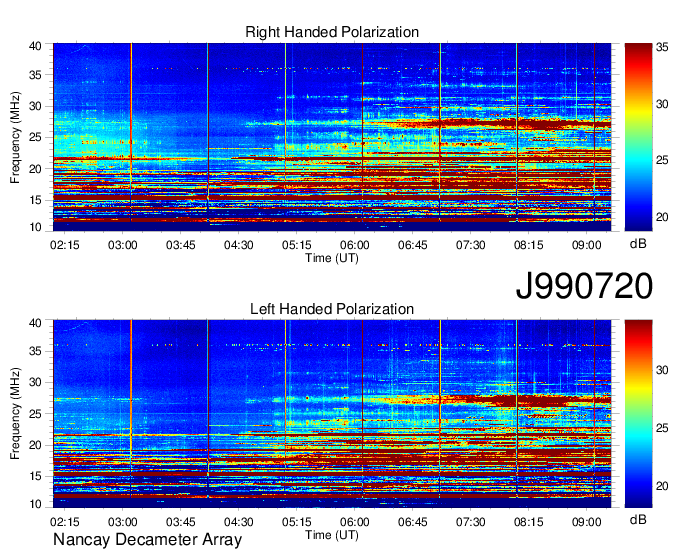Click 05:15 time tick under Left Handed plot
680x552 pixels.
coord(297,522)
